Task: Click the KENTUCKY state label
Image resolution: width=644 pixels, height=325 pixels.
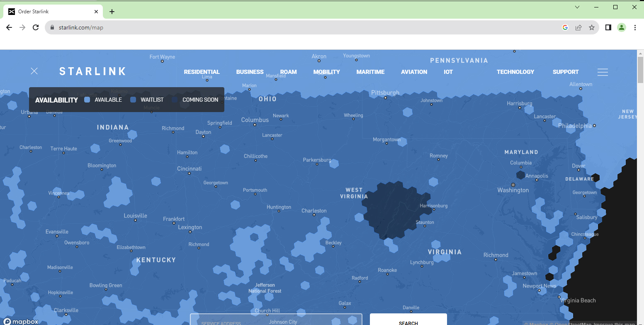Action: click(156, 260)
